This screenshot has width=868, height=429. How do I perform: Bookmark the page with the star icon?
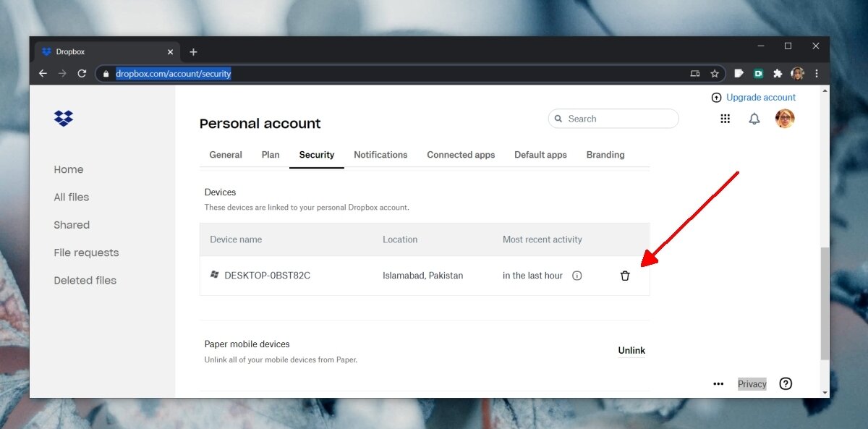[x=715, y=73]
